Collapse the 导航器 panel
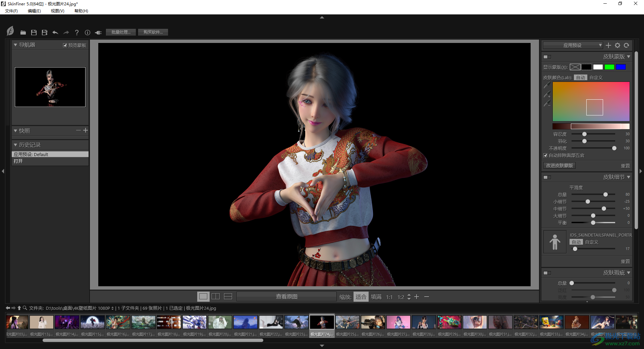 pos(15,45)
